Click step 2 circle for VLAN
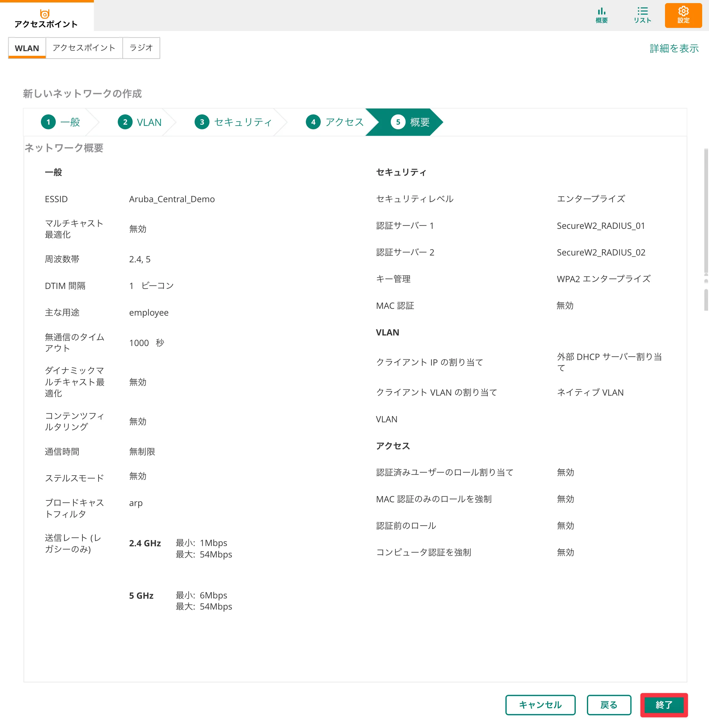This screenshot has height=728, width=709. pyautogui.click(x=125, y=122)
